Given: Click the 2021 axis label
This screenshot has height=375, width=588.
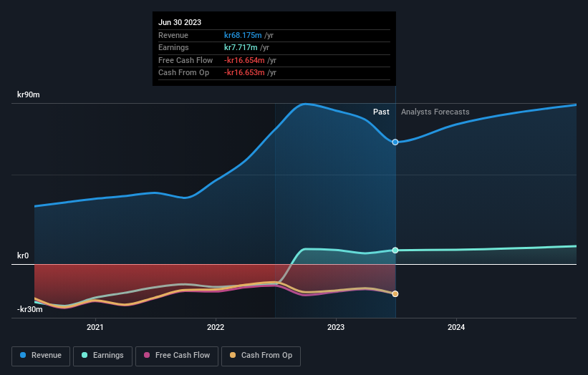Looking at the screenshot, I should tap(95, 328).
